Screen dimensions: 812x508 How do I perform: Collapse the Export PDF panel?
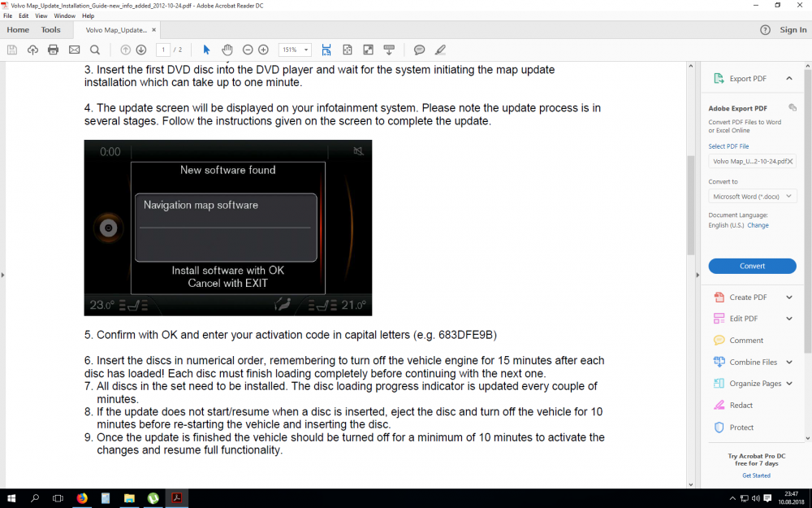[x=788, y=79]
